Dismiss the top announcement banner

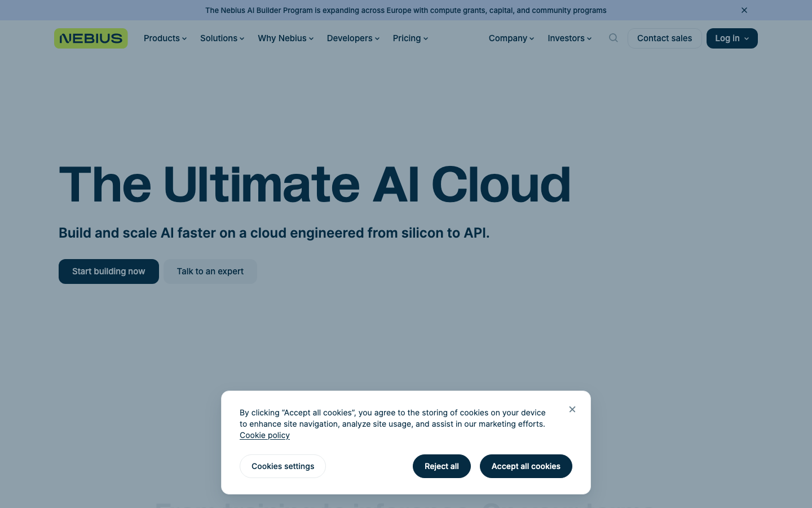tap(744, 10)
